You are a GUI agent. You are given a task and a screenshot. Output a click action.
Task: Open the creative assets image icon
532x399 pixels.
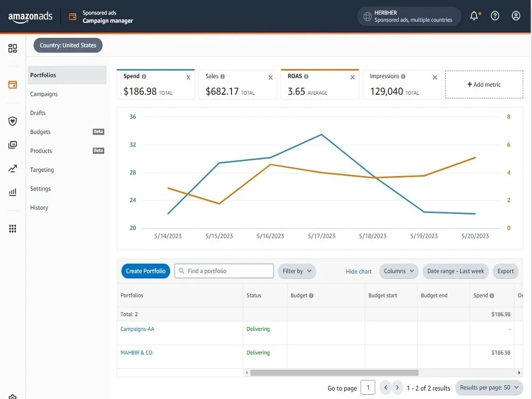coord(13,145)
